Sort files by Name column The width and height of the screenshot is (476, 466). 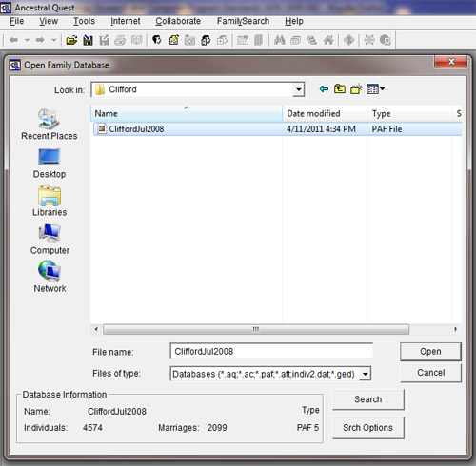(187, 113)
